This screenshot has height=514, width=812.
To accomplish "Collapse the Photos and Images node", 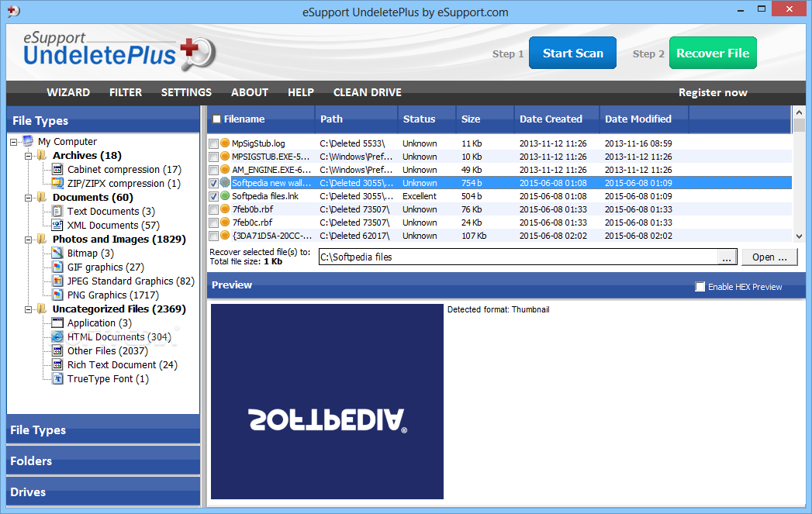I will coord(28,240).
